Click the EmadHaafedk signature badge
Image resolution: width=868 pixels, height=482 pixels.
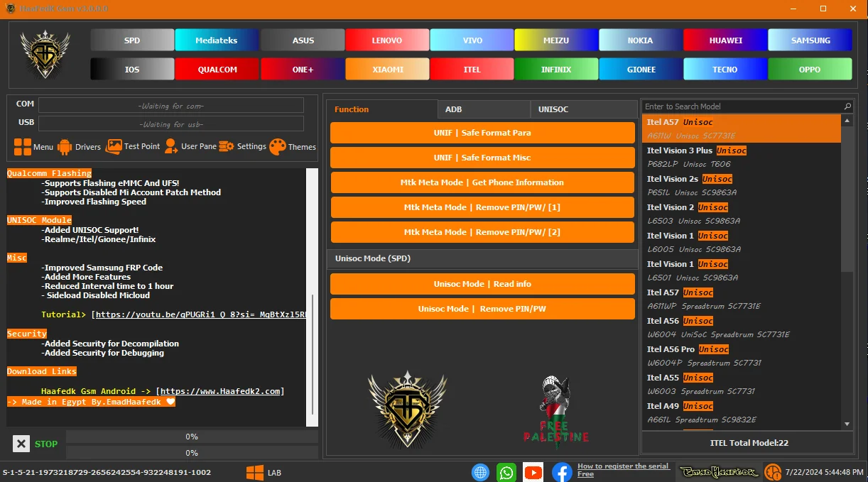719,472
